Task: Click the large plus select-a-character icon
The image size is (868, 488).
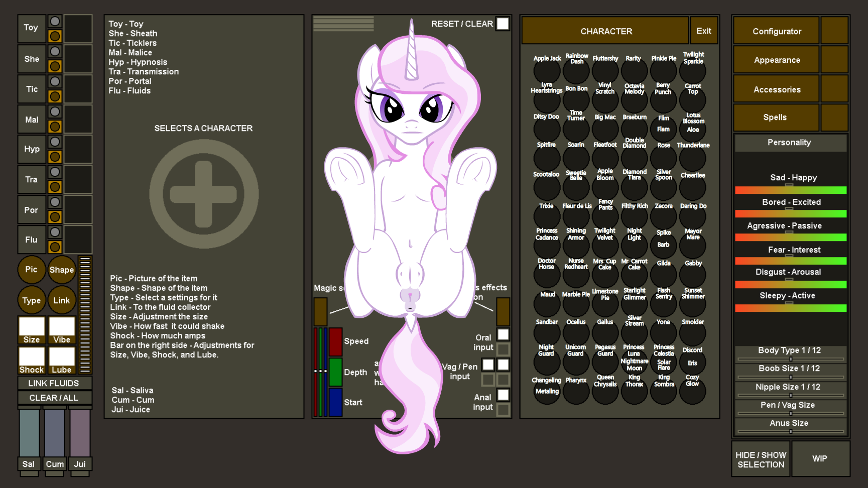Action: pos(204,194)
